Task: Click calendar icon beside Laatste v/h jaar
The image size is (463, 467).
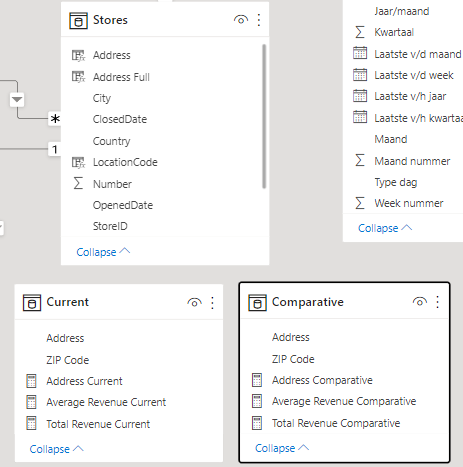Action: coord(360,96)
